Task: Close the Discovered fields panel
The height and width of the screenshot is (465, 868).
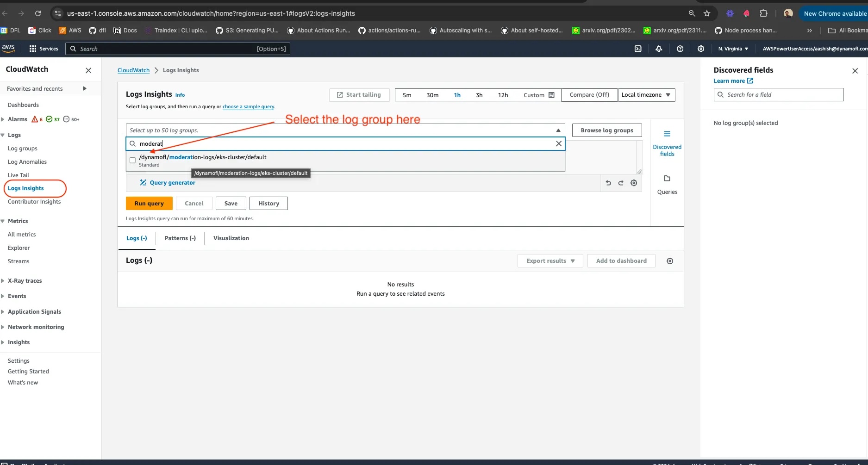Action: [855, 71]
